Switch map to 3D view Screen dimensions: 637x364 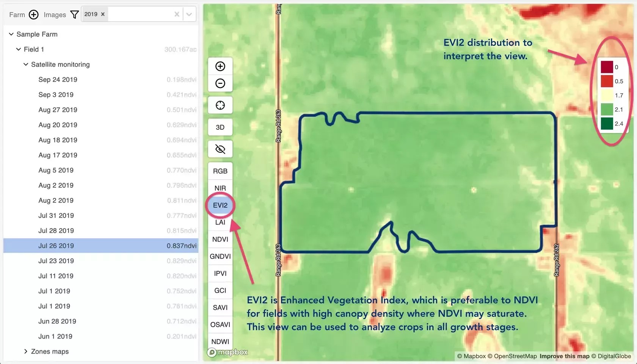click(220, 127)
